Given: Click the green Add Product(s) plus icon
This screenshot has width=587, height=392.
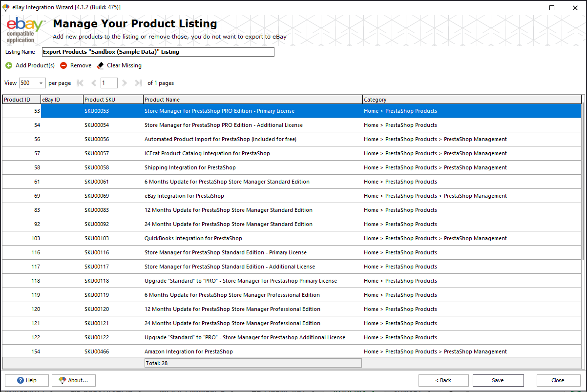Looking at the screenshot, I should [x=9, y=65].
